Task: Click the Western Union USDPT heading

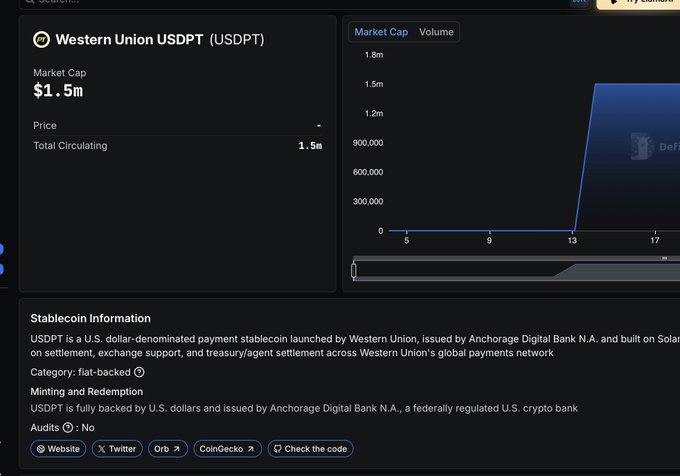Action: (x=129, y=39)
